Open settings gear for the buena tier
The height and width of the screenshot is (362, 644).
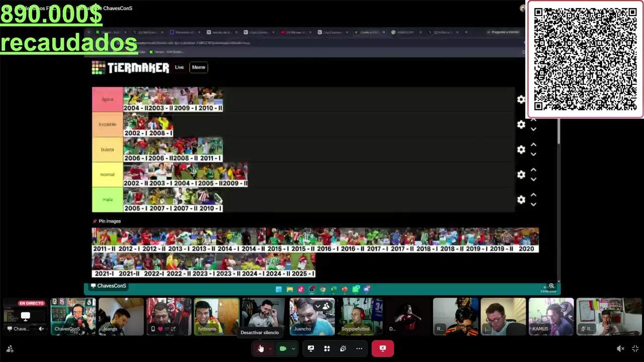521,150
